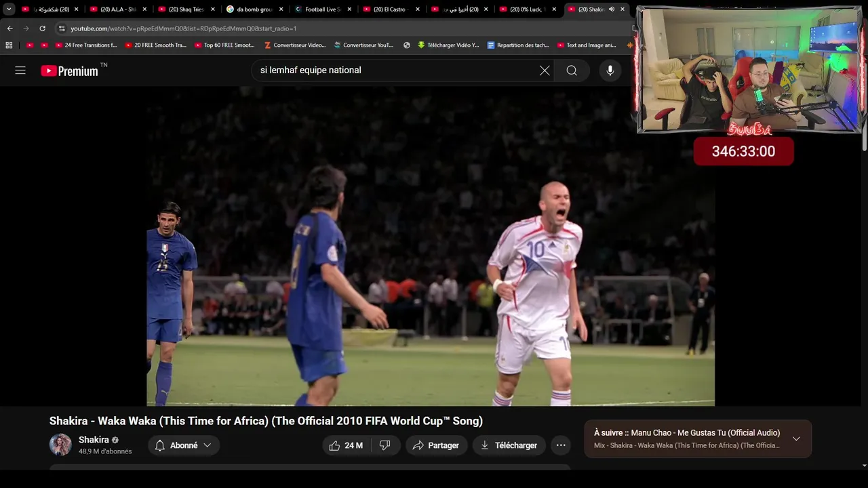Open site information icon in address bar
The width and height of the screenshot is (868, 488).
[x=62, y=28]
